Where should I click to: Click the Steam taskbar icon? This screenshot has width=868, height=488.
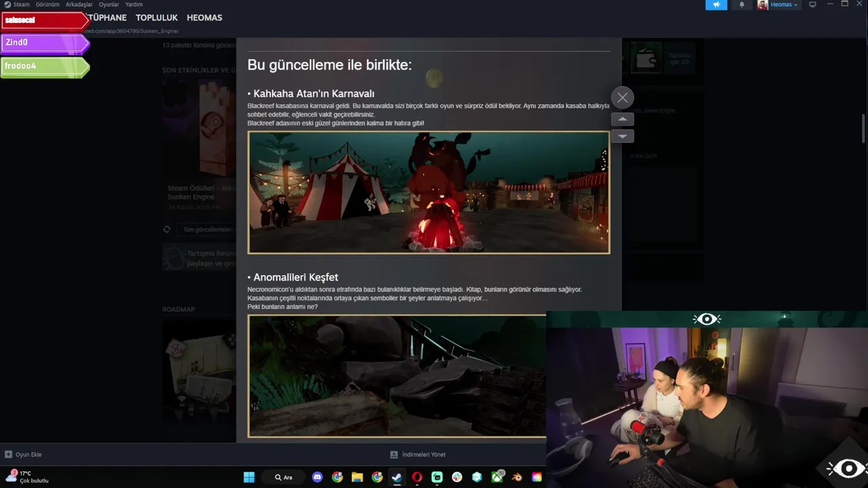click(x=397, y=477)
